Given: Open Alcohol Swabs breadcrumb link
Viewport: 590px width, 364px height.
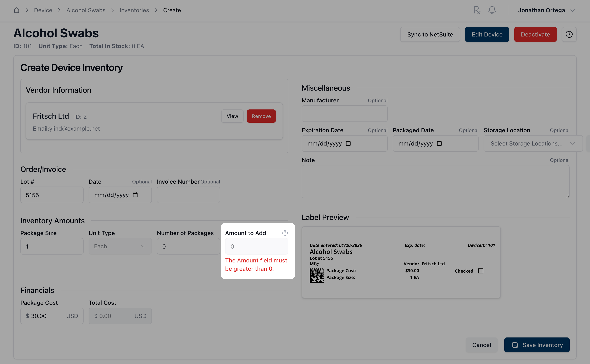Looking at the screenshot, I should (86, 10).
